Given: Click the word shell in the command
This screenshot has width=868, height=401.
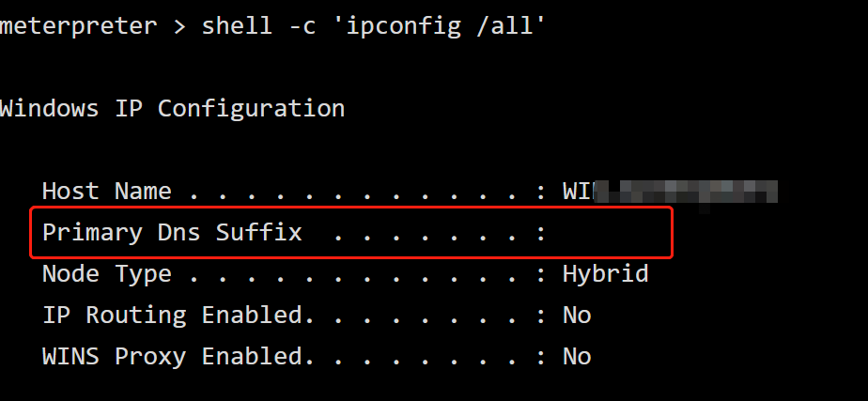Looking at the screenshot, I should [237, 25].
